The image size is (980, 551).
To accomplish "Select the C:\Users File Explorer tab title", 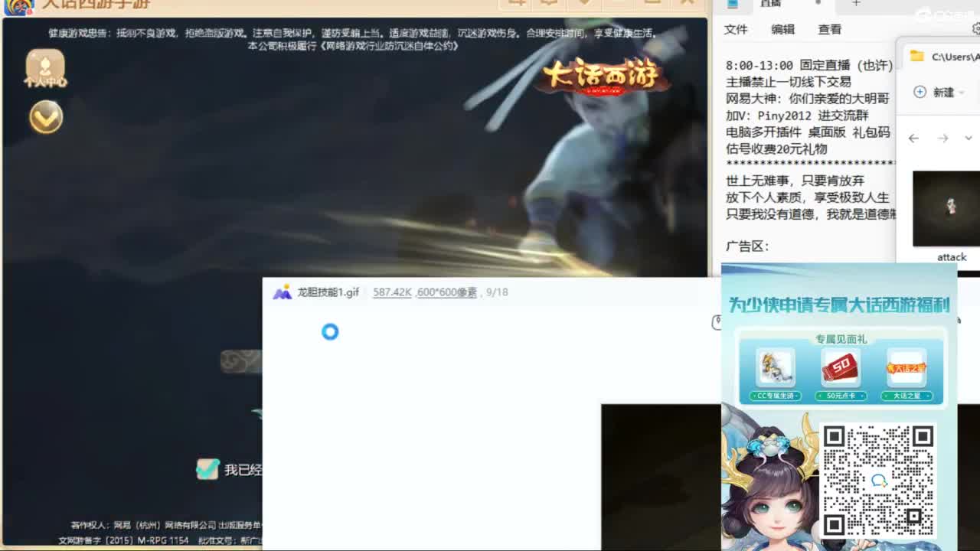I will click(955, 57).
